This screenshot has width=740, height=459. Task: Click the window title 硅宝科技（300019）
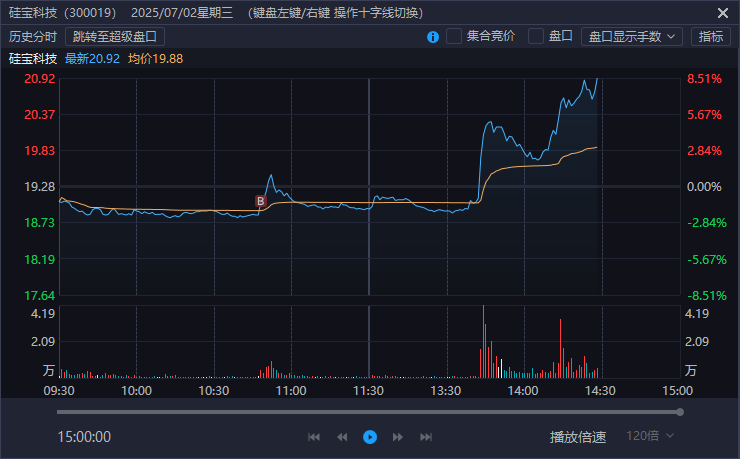(62, 13)
